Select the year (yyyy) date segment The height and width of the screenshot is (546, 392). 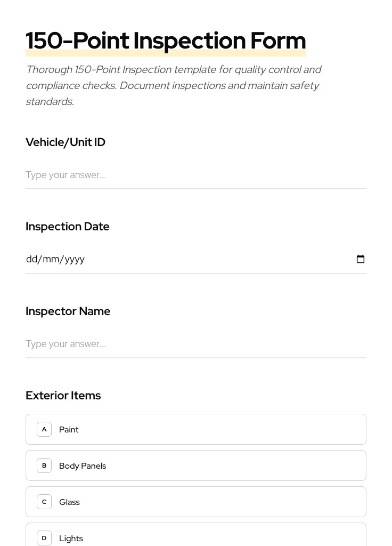pyautogui.click(x=75, y=259)
